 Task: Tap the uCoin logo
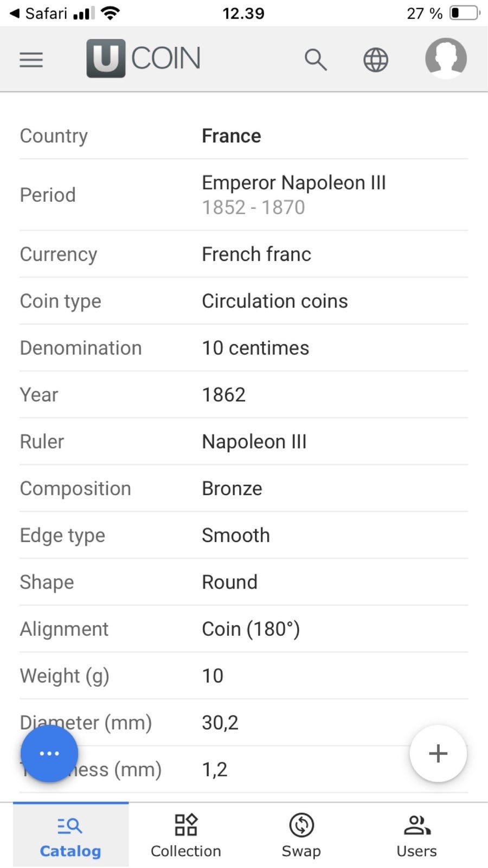[x=143, y=58]
